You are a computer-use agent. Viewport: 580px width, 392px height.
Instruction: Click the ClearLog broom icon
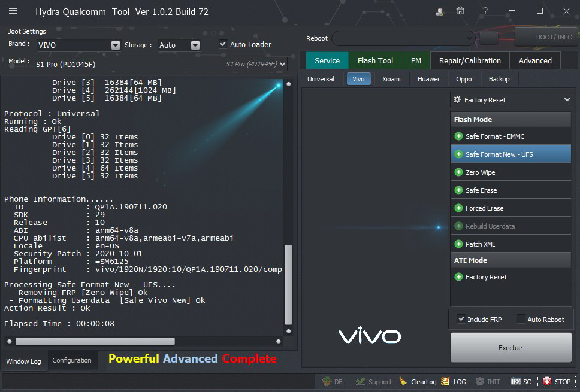coord(403,381)
